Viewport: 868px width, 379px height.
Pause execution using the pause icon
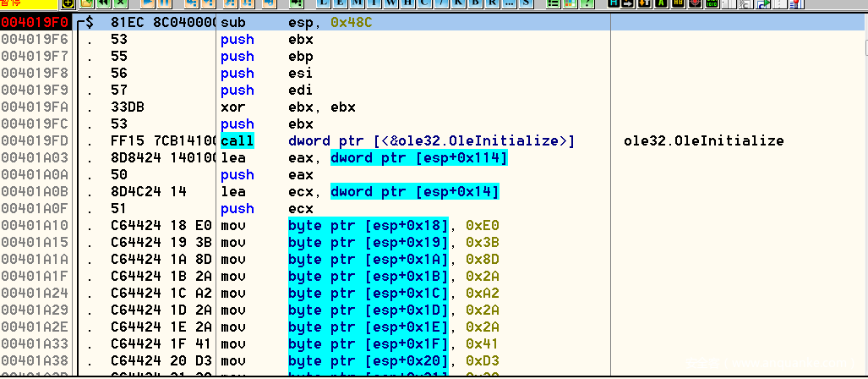tap(165, 3)
